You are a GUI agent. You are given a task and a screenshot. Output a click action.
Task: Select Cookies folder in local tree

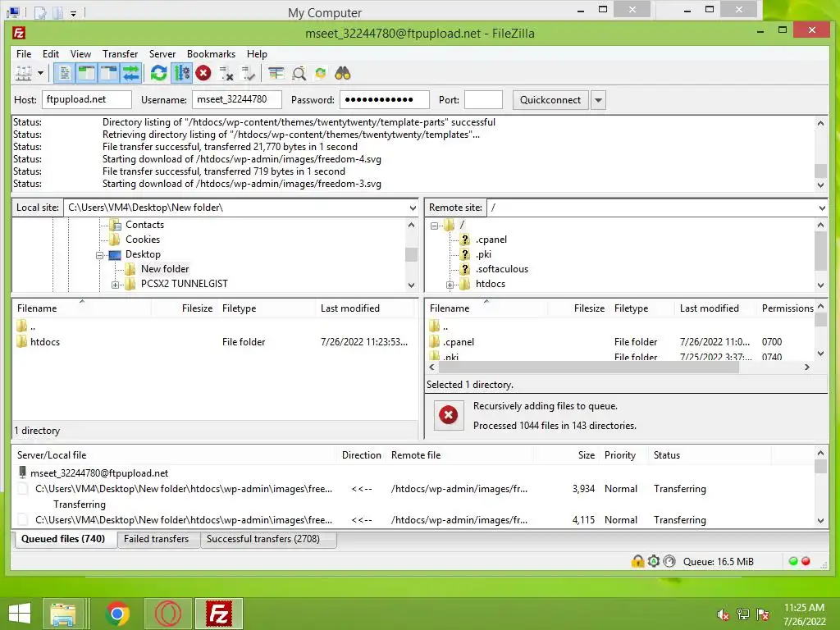(143, 240)
